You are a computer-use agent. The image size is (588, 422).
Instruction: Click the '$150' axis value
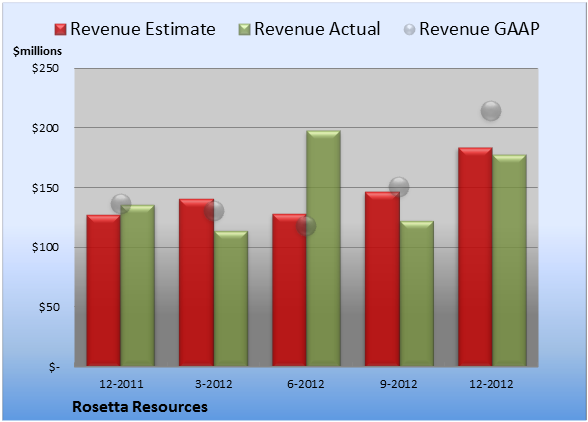[x=45, y=188]
